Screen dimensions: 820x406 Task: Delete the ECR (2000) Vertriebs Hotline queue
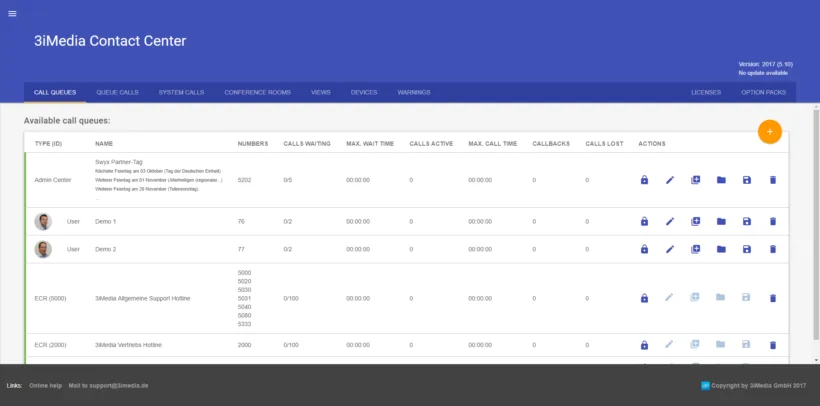click(x=773, y=345)
